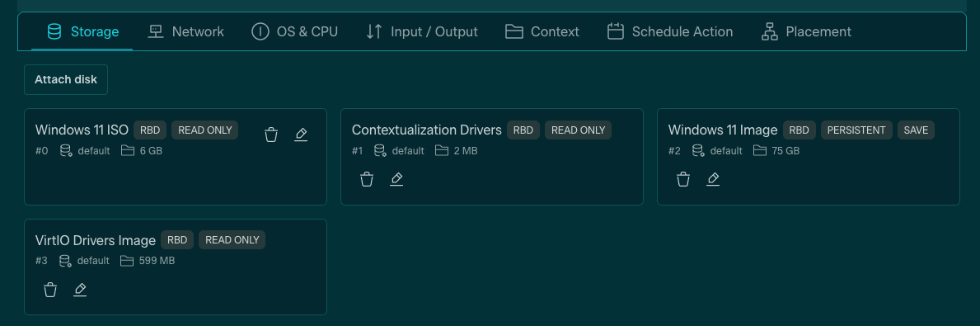Switch to the Placement tab
The image size is (980, 326).
point(806,31)
